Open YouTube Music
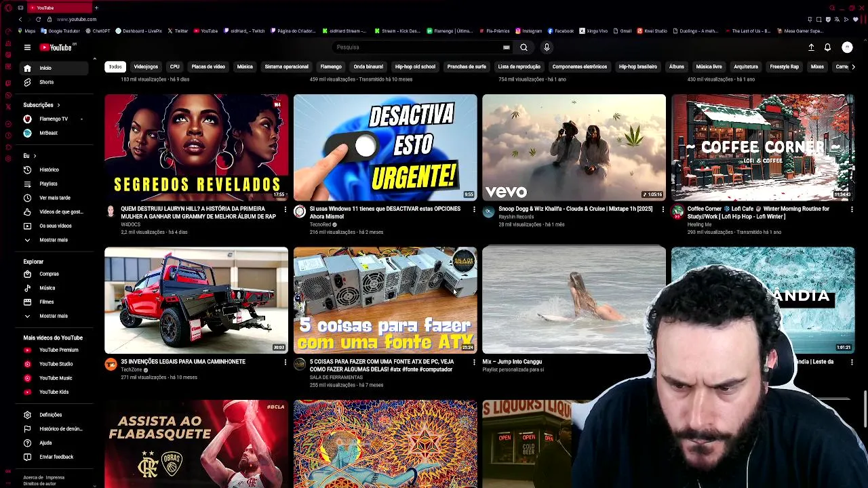The image size is (868, 488). [54, 378]
